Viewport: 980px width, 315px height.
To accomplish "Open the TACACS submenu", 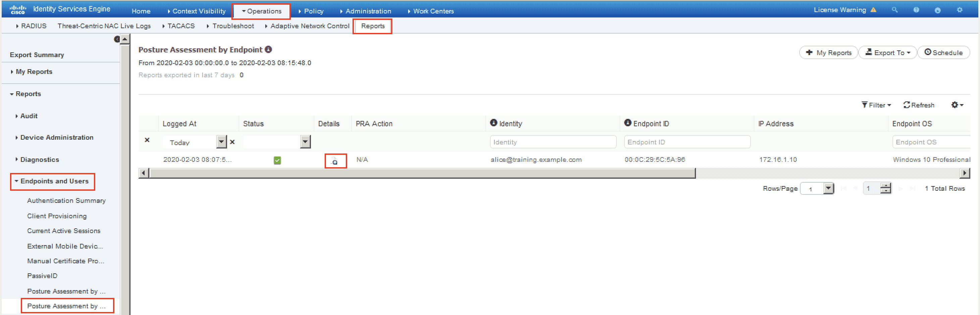I will click(x=178, y=26).
